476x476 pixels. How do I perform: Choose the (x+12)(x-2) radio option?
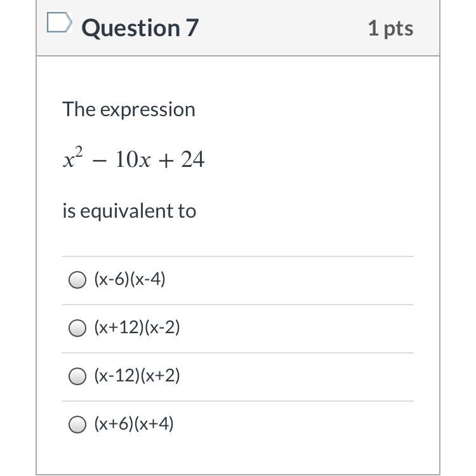pos(77,328)
